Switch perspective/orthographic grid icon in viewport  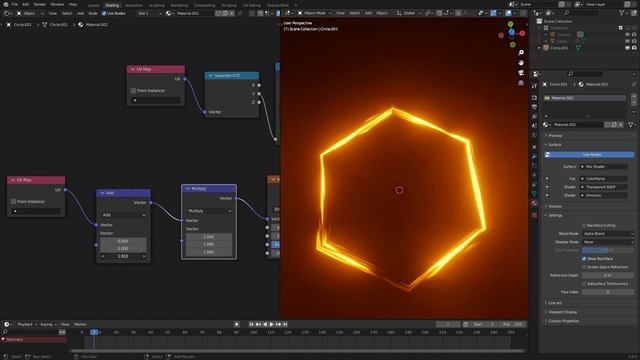521,83
